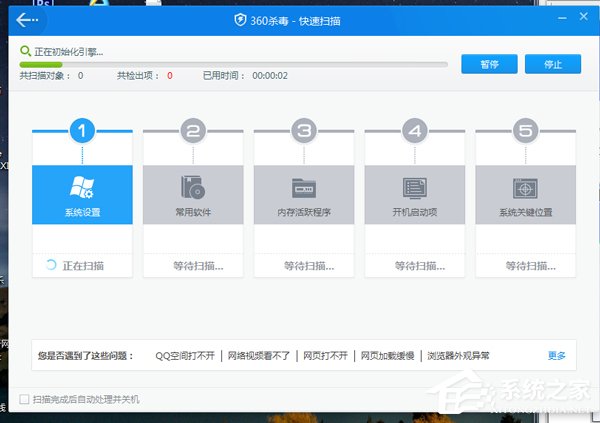Viewport: 600px width, 423px height.
Task: Click the 360杀毒 - 快速扫描 title
Action: [x=295, y=21]
